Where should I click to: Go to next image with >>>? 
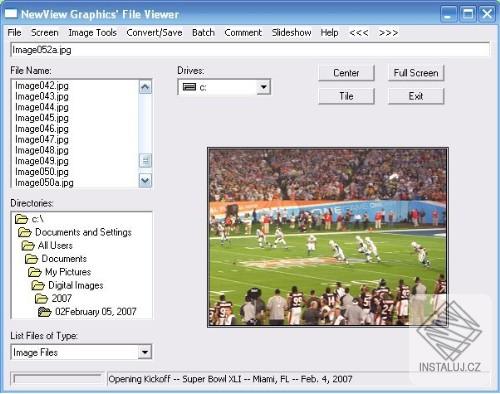point(388,33)
